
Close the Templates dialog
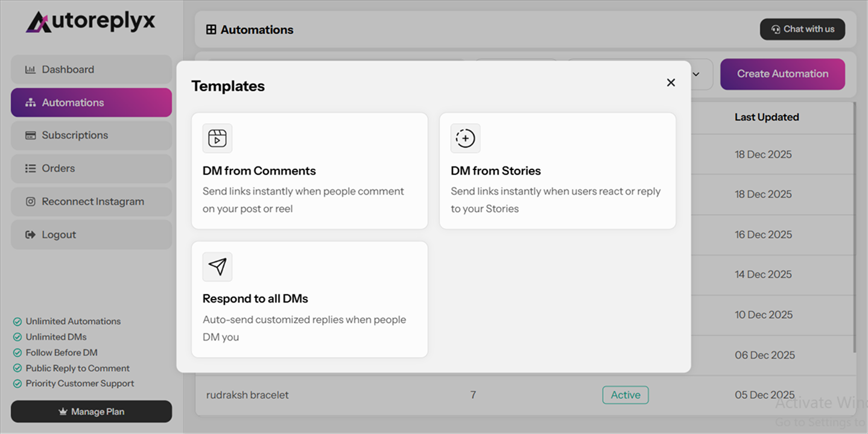click(x=671, y=83)
